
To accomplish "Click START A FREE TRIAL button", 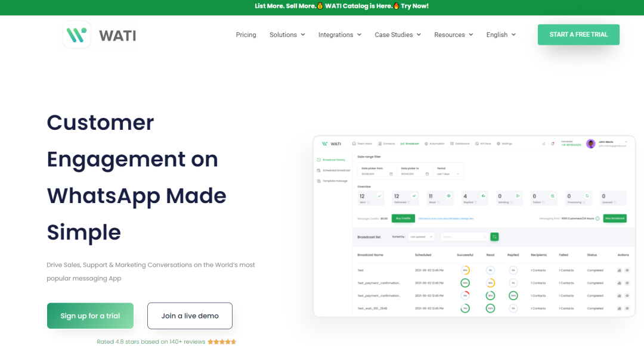I will tap(578, 35).
